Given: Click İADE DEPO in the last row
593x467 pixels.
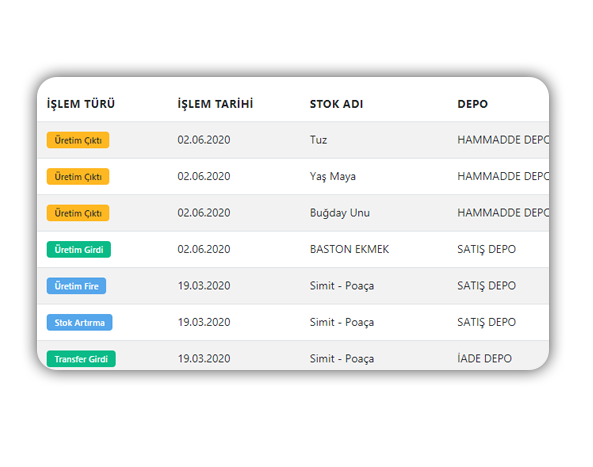Looking at the screenshot, I should (484, 358).
